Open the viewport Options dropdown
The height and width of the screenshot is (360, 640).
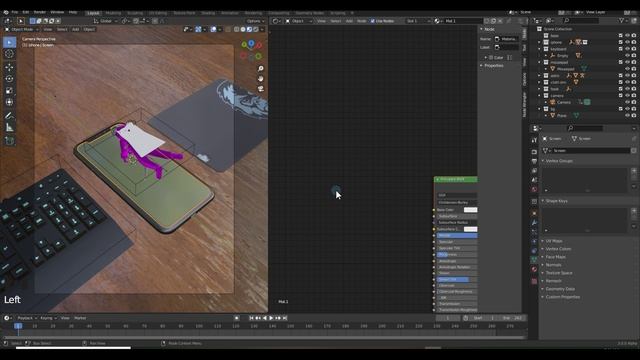point(256,21)
